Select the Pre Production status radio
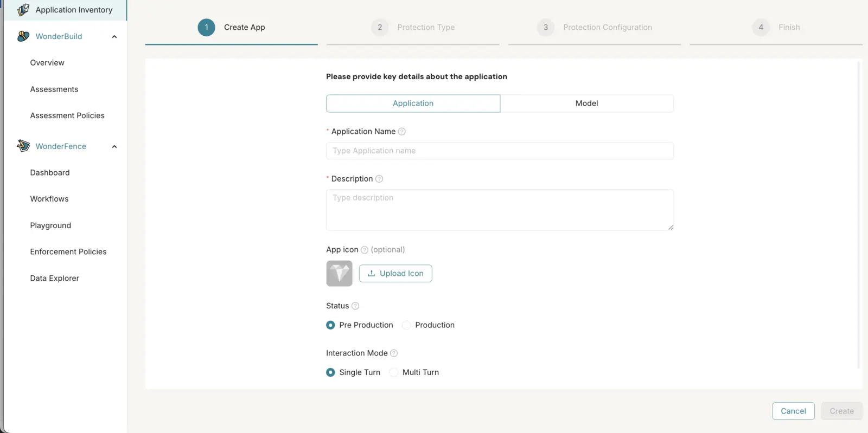868x433 pixels. coord(330,325)
